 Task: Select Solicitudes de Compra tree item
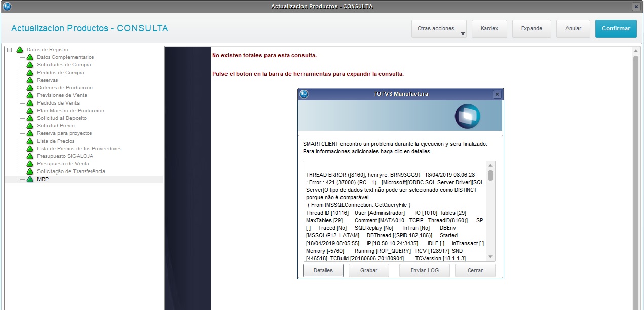pos(64,65)
